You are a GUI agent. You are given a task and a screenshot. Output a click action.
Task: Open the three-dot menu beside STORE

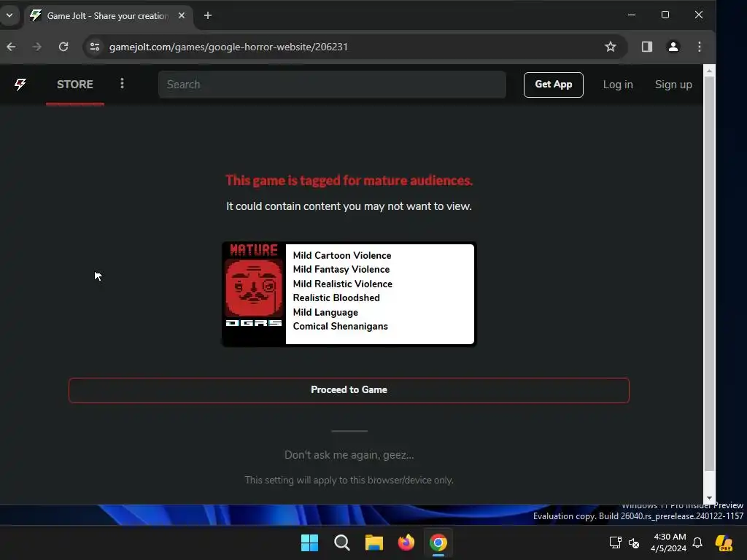[122, 84]
